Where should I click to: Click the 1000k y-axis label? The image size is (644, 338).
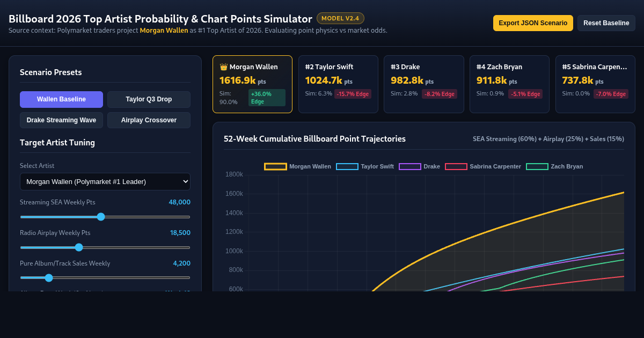pos(235,251)
